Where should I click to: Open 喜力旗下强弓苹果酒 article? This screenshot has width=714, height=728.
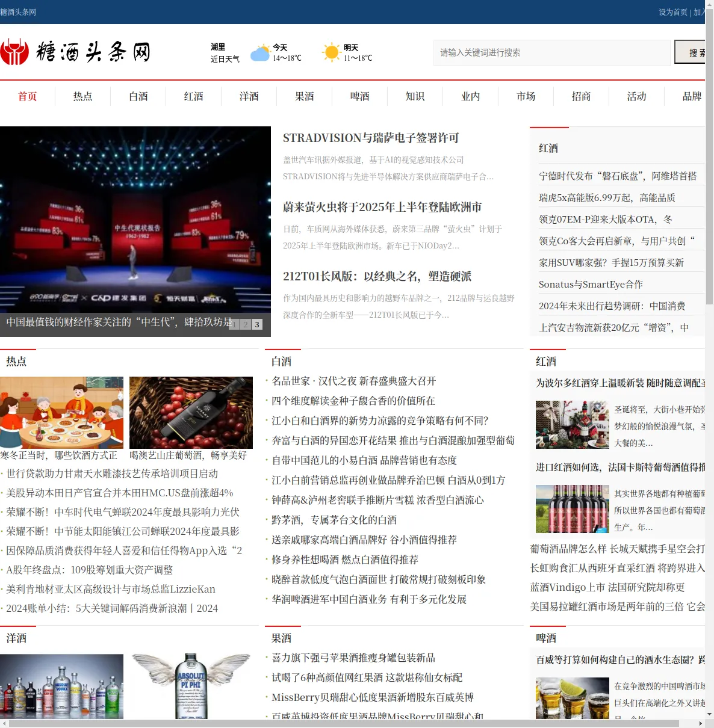[x=353, y=658]
